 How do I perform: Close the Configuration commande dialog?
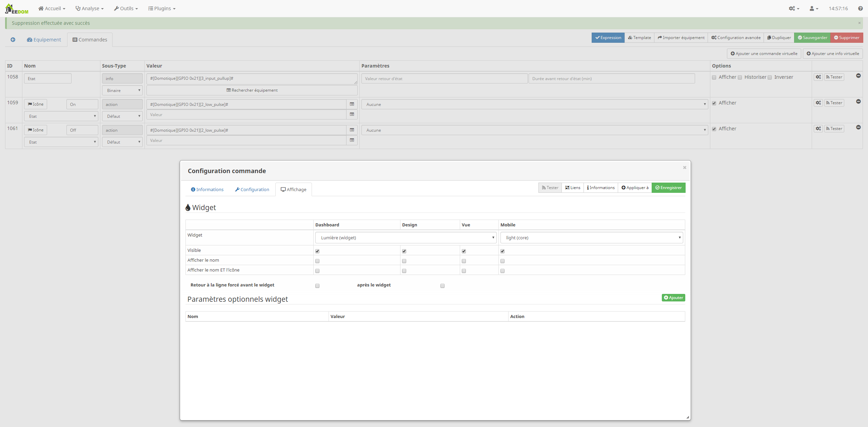click(685, 167)
